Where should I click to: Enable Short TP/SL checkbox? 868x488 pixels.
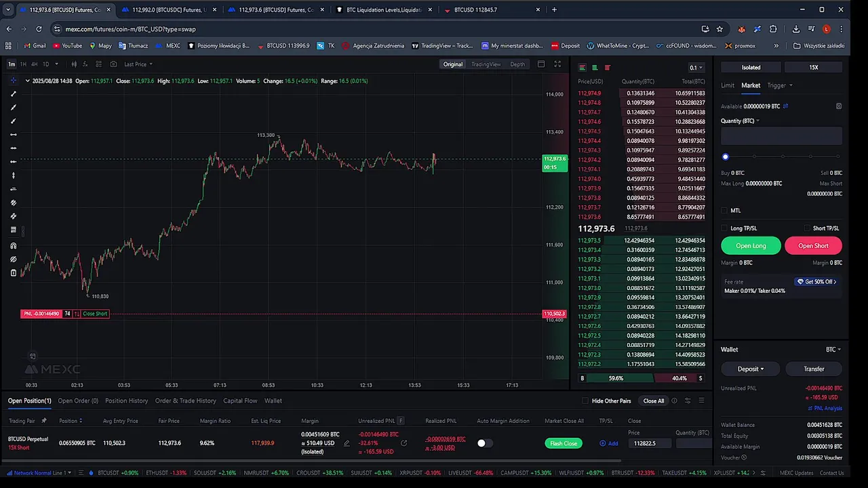[807, 228]
